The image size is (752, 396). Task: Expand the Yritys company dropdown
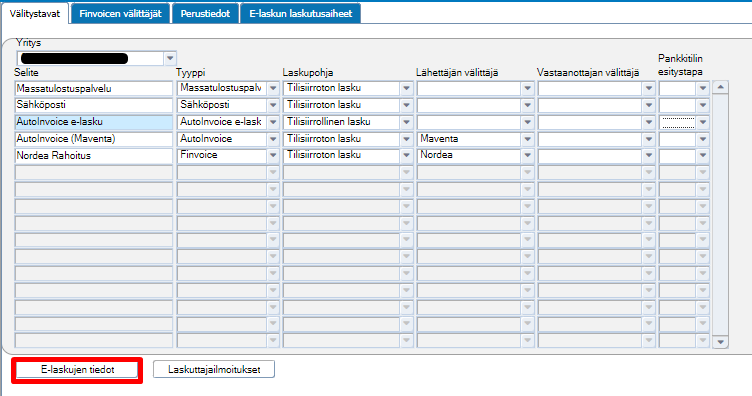tap(170, 58)
